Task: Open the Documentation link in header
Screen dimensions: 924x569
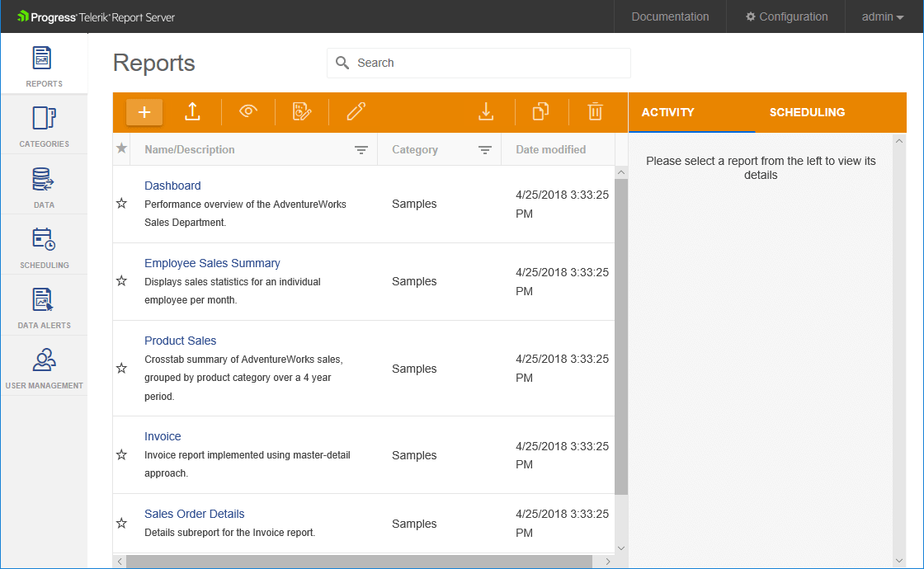Action: 670,16
